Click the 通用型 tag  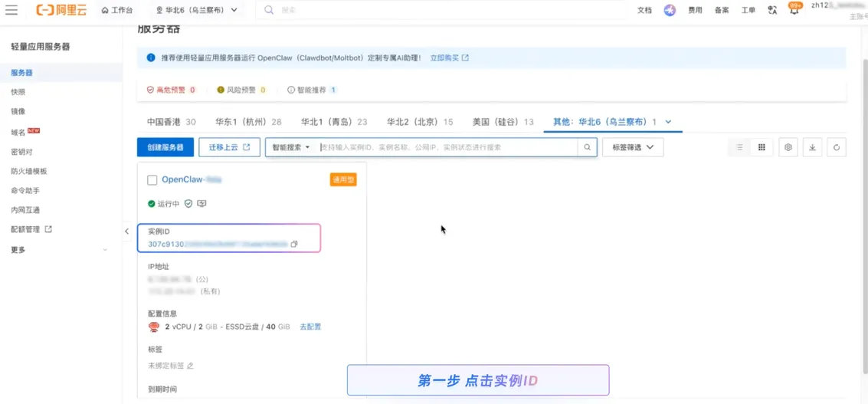pos(343,179)
